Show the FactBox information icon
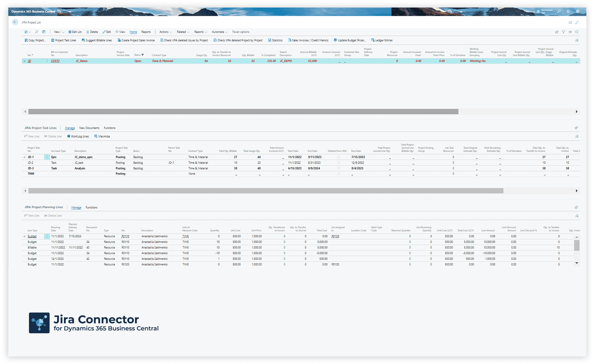This screenshot has width=595, height=364. tap(577, 32)
